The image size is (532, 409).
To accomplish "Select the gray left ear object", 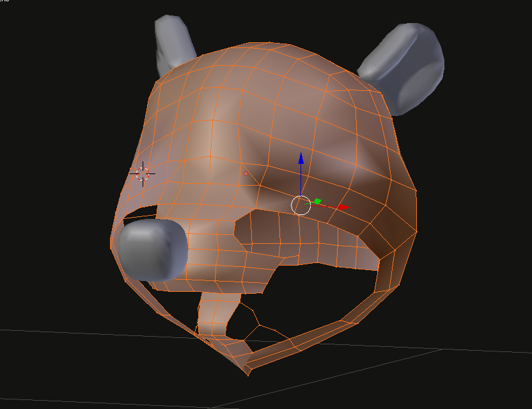I will pyautogui.click(x=174, y=42).
